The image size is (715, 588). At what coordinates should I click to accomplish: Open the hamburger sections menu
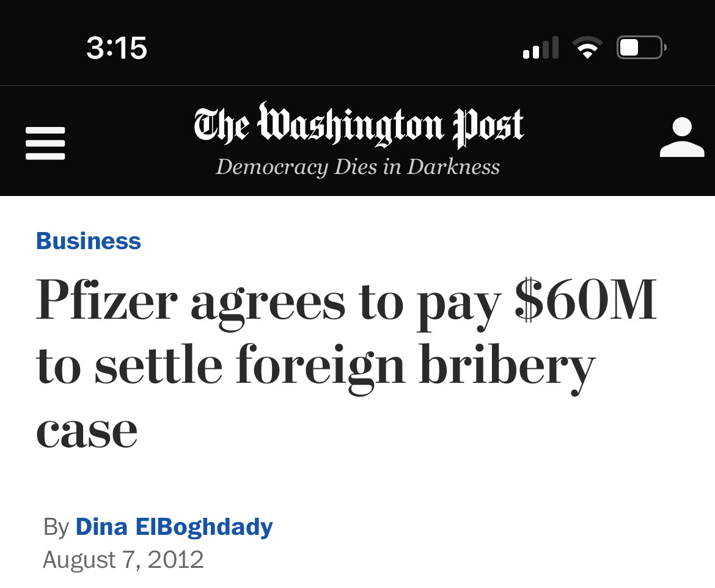coord(45,143)
